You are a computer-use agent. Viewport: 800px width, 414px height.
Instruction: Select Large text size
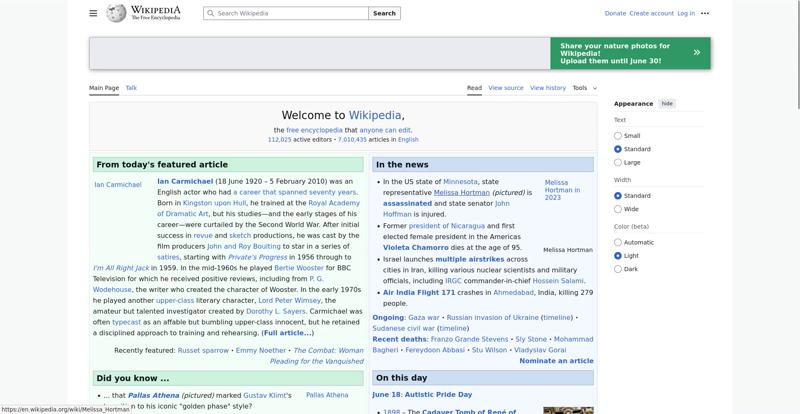pyautogui.click(x=617, y=162)
